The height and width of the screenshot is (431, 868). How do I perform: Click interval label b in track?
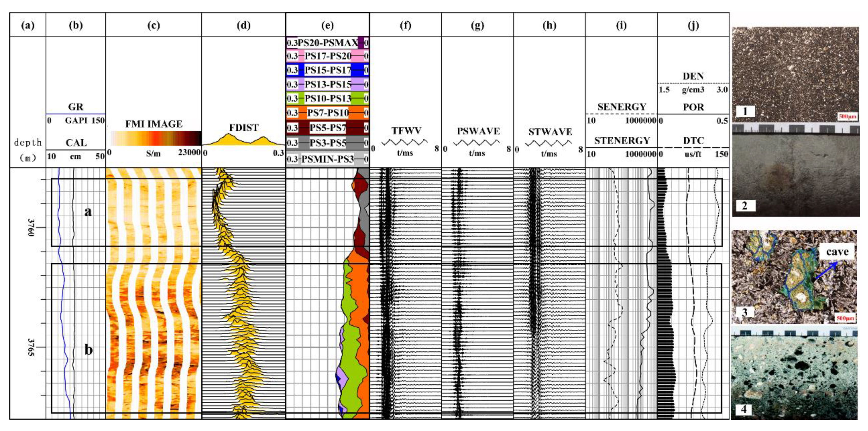click(x=88, y=350)
